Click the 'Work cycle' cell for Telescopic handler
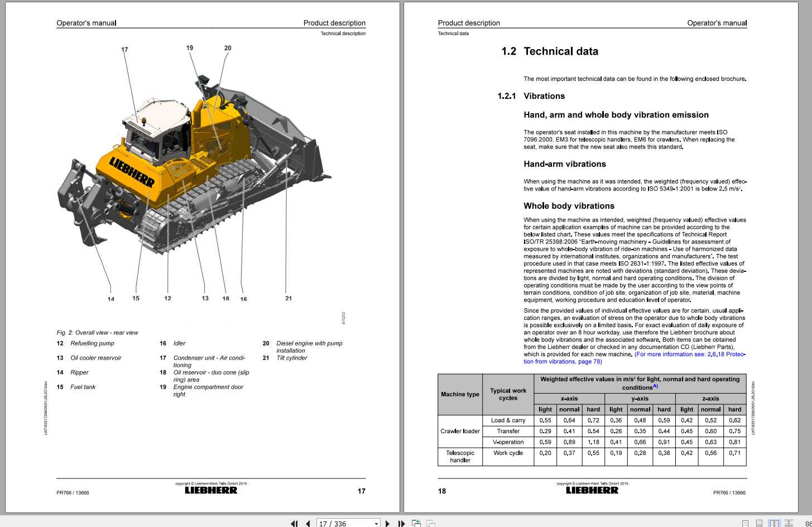 [x=508, y=453]
